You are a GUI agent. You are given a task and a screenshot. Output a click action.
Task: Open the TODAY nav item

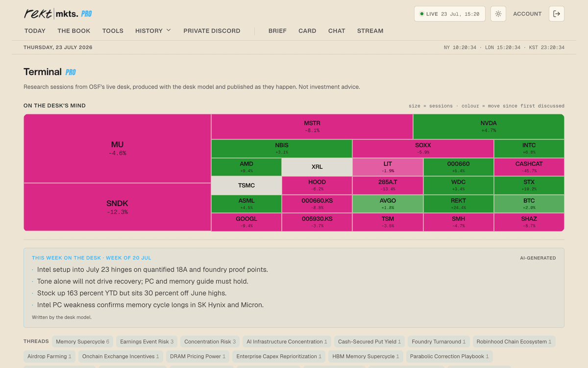tap(35, 30)
